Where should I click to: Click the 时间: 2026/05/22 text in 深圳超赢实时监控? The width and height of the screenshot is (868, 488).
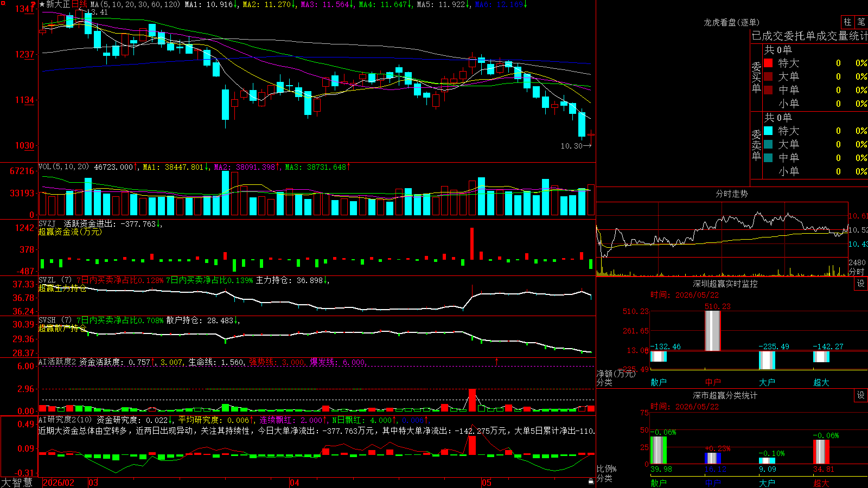pos(685,295)
